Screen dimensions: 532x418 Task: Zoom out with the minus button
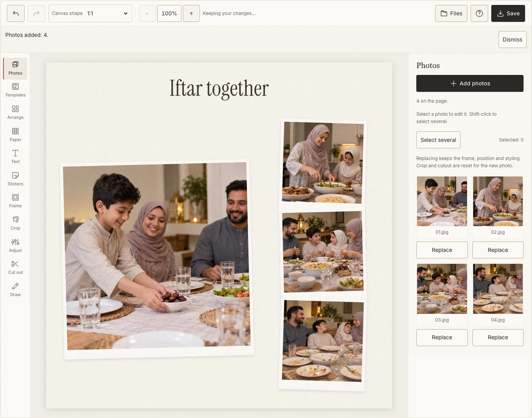click(x=147, y=13)
